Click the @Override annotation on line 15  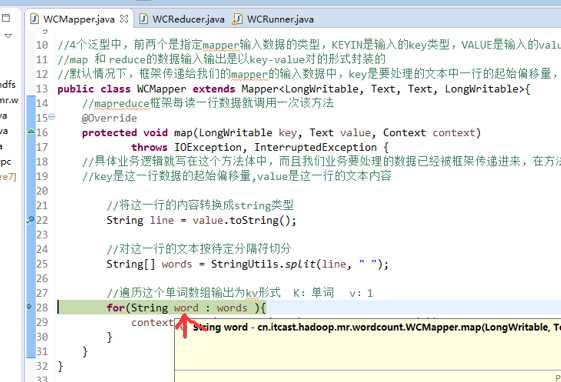click(x=109, y=118)
